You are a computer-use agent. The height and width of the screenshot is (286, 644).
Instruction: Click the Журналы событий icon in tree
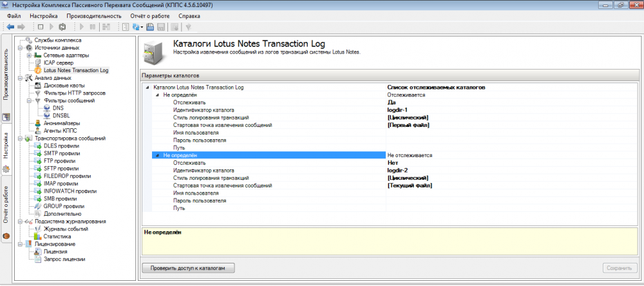click(x=38, y=229)
